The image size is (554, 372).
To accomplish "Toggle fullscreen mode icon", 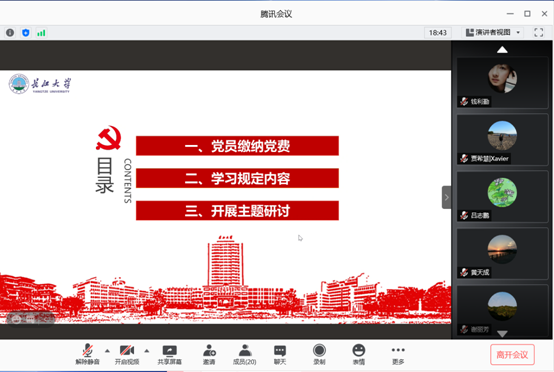I will [538, 33].
